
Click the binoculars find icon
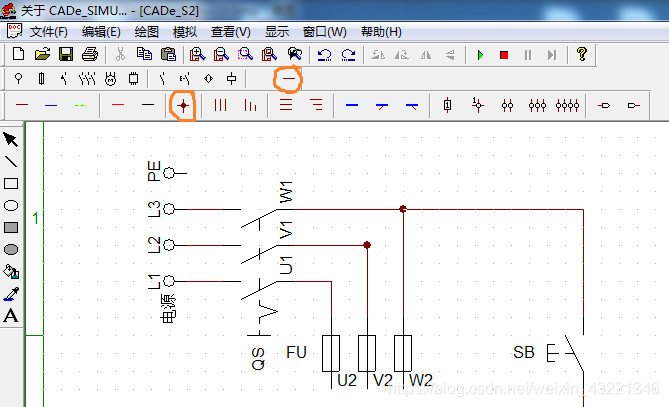pos(294,54)
